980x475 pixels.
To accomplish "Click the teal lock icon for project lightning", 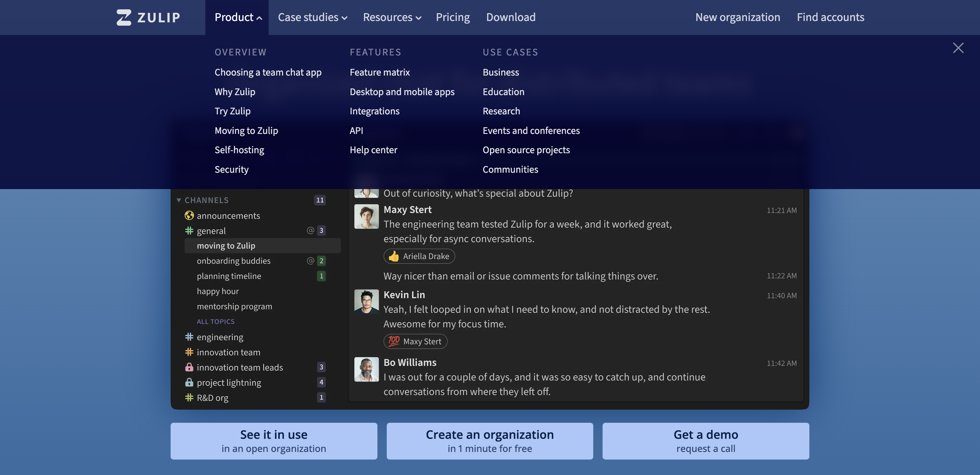I will click(189, 382).
